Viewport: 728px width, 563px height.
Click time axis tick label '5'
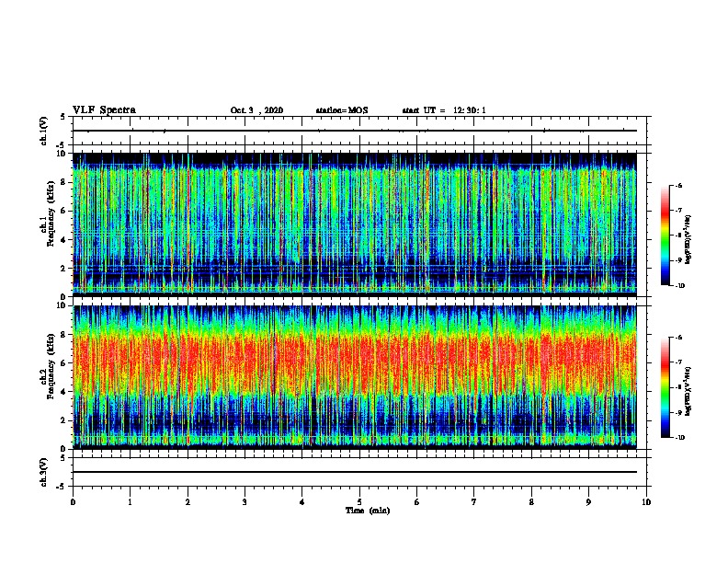[359, 502]
